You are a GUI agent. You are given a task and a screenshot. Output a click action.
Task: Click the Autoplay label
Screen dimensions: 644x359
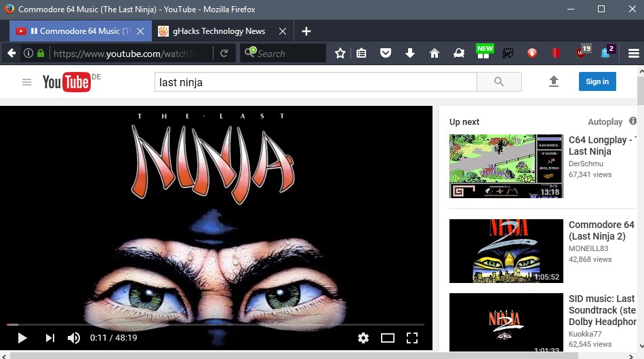pyautogui.click(x=605, y=121)
